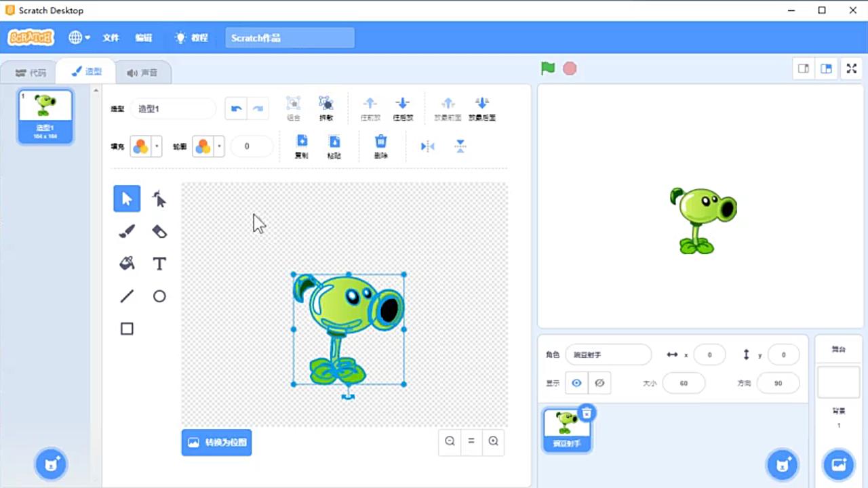This screenshot has height=488, width=868.
Task: Click the costume name field
Action: (x=174, y=108)
